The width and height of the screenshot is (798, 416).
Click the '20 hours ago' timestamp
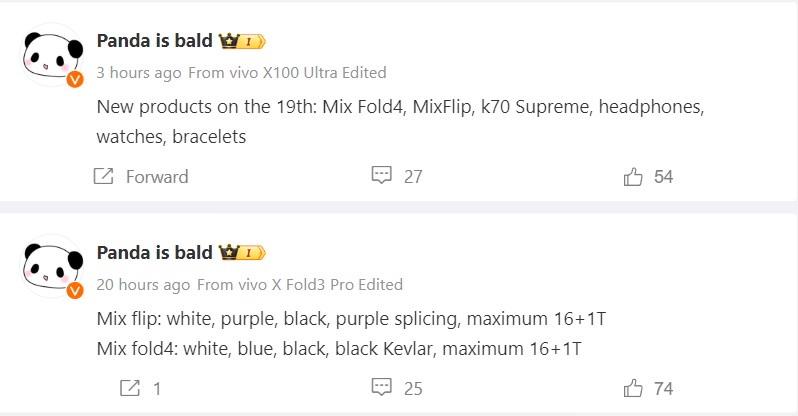pos(143,284)
